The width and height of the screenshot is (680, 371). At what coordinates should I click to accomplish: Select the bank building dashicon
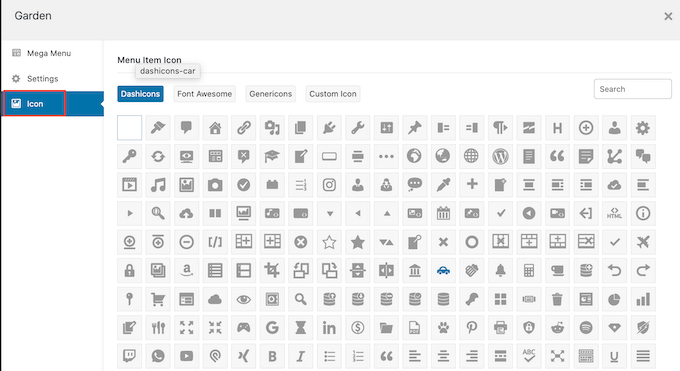point(415,270)
